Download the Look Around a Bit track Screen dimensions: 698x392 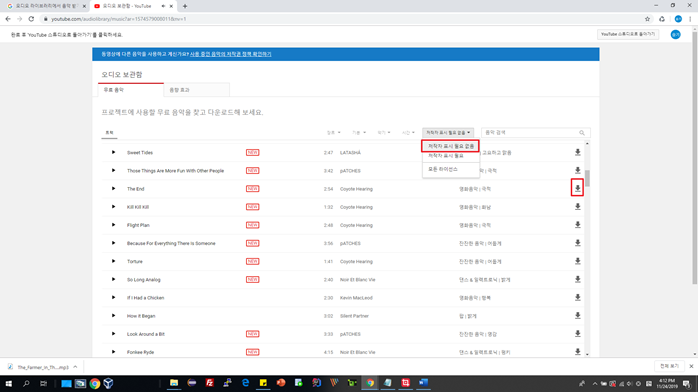click(577, 334)
